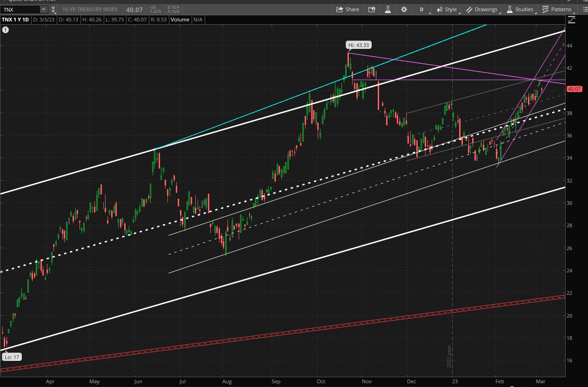Click the TNX symbol input field
Viewport: 588px width, 387px height.
tap(20, 9)
